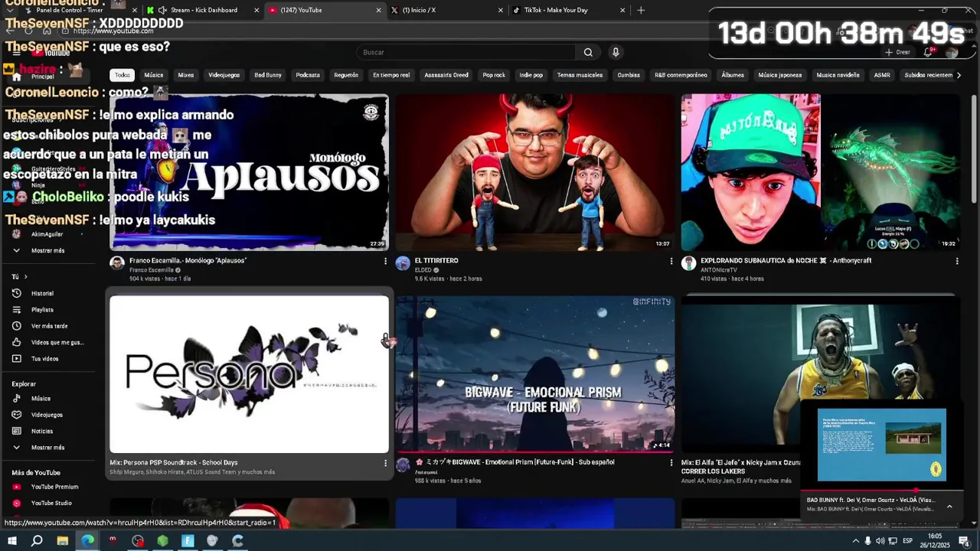
Task: Go to Videojuegos under Explorar
Action: pyautogui.click(x=47, y=415)
